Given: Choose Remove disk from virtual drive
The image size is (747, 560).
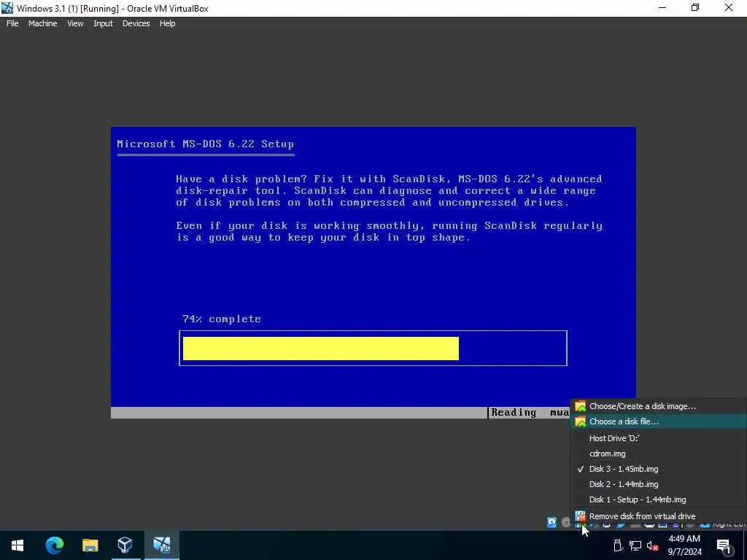Looking at the screenshot, I should pos(659,516).
